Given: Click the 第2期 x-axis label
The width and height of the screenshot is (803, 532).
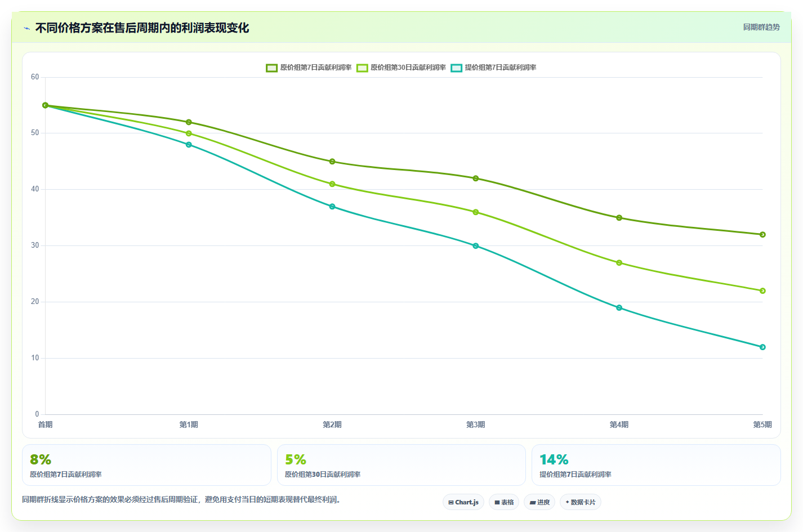Looking at the screenshot, I should point(332,424).
